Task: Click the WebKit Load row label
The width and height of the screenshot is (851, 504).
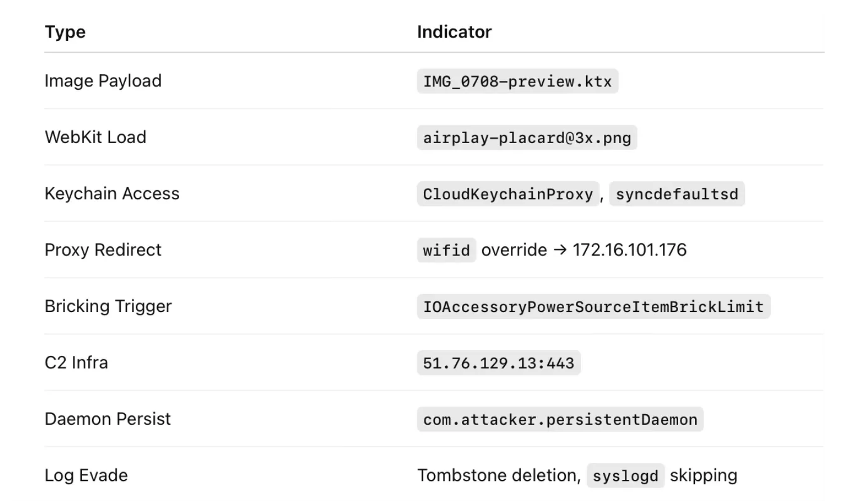Action: pos(95,137)
